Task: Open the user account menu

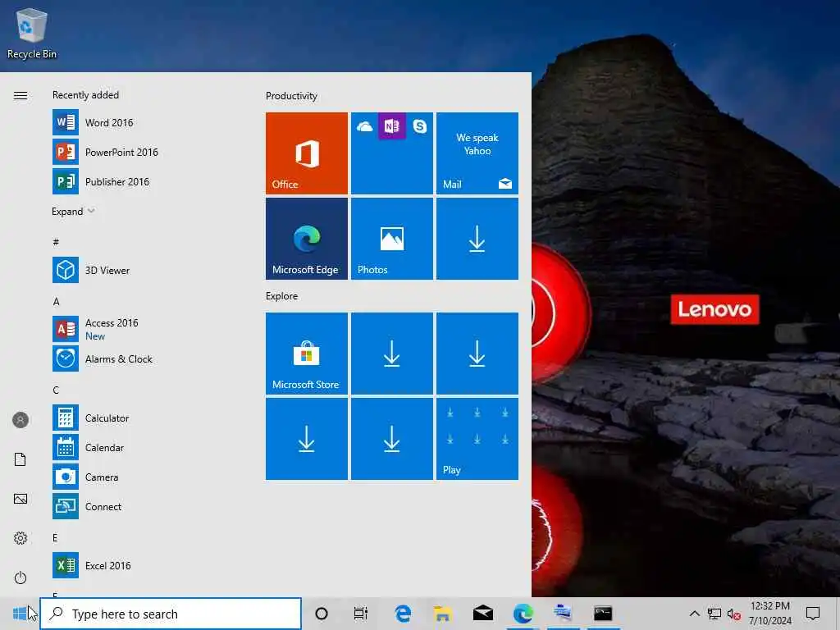Action: tap(21, 420)
